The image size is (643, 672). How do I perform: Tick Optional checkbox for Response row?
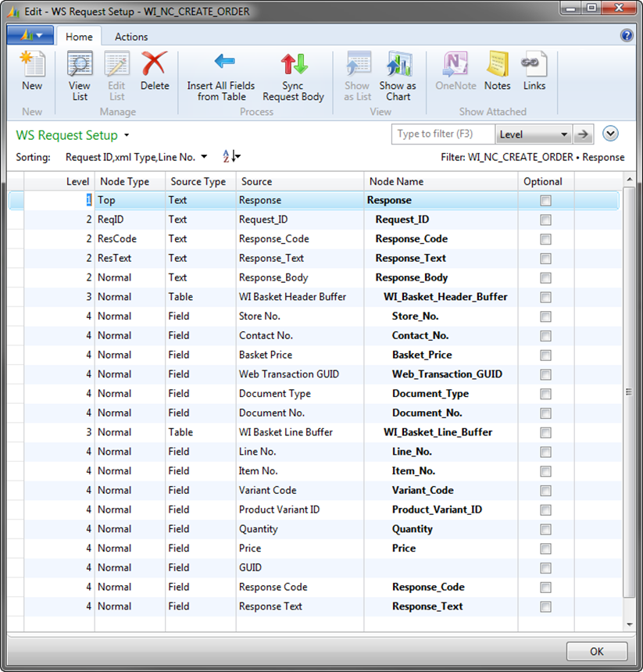[545, 201]
